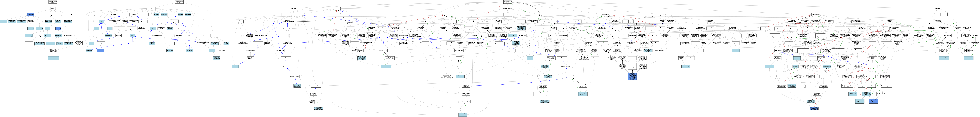Image resolution: width=980 pixels, height=117 pixels.
Task: Select 'negative regulation of protein binding' node
Action: click(512, 36)
